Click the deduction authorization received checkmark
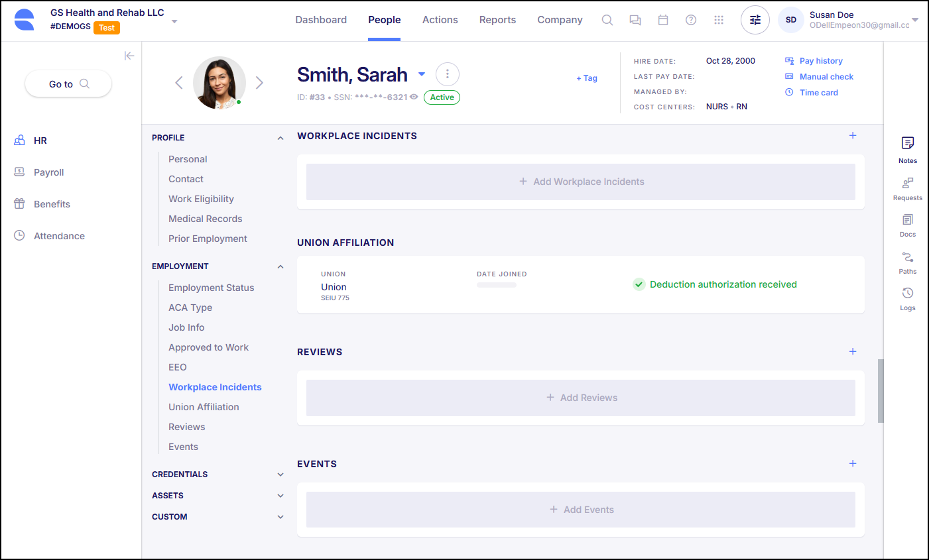 click(x=639, y=284)
